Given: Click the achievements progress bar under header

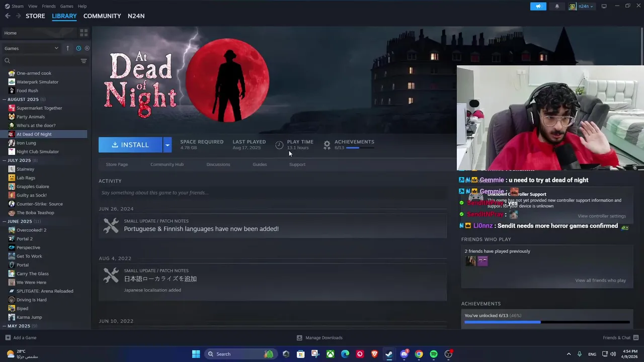Looking at the screenshot, I should pyautogui.click(x=360, y=148).
